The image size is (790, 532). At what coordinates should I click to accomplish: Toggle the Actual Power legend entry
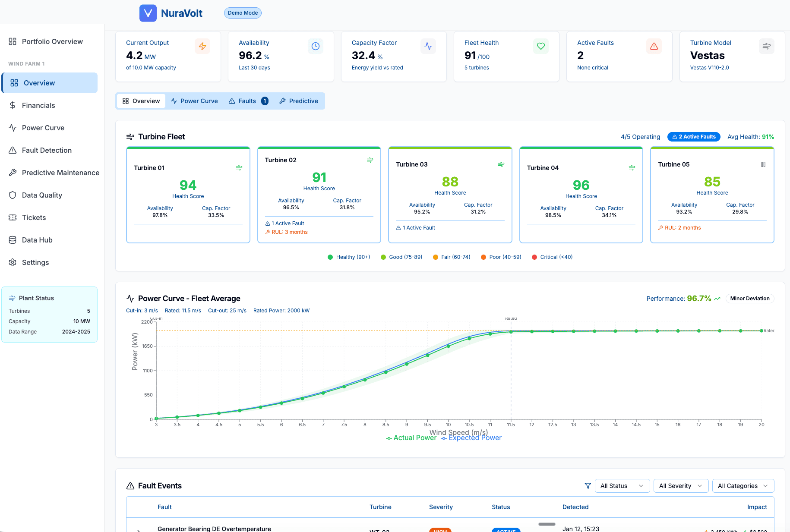(411, 438)
